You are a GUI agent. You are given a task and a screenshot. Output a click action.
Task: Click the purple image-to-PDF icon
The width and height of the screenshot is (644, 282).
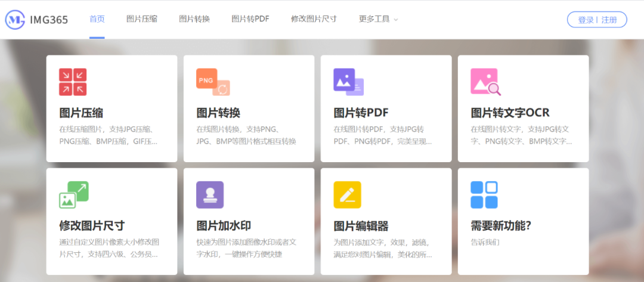(x=348, y=82)
